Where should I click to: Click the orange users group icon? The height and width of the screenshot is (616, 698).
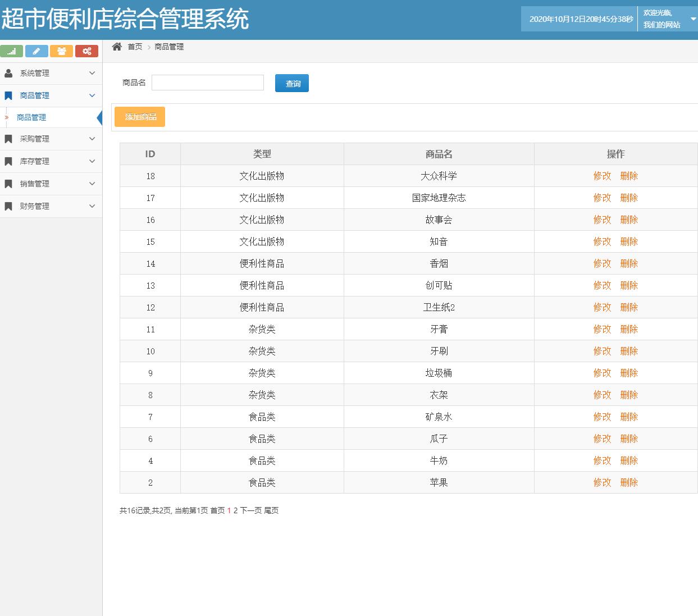(62, 51)
